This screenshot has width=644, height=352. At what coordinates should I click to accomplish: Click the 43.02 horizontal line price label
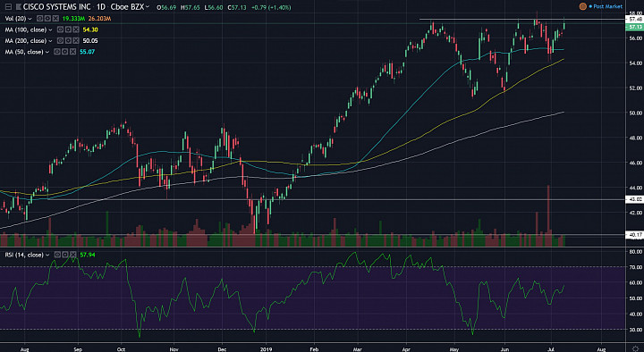click(635, 199)
